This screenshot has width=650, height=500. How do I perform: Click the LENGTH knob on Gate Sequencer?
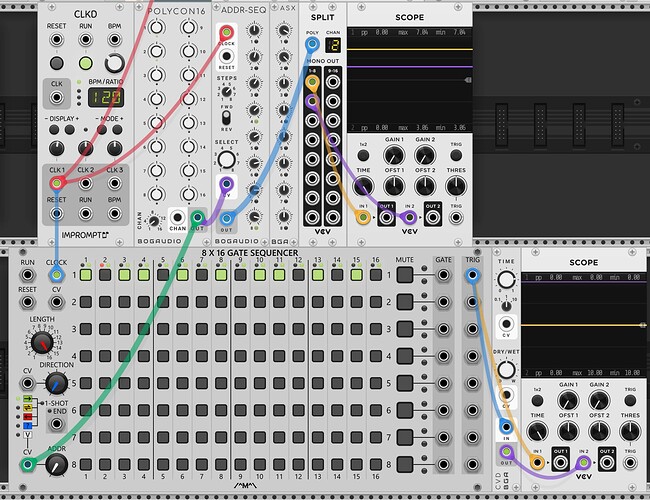[42, 342]
